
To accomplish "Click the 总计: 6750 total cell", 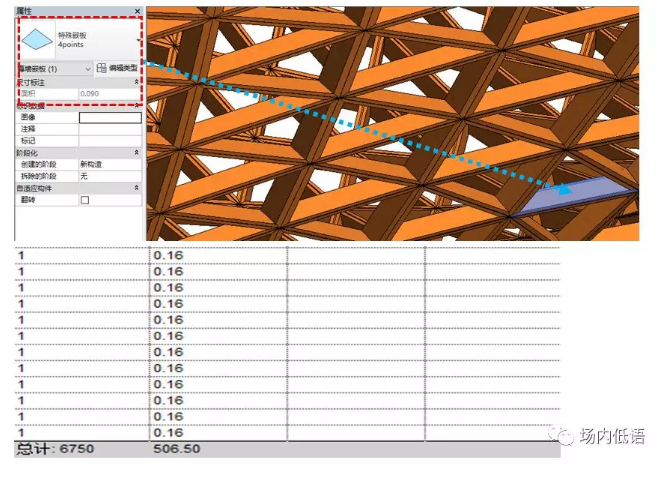I will coord(82,449).
